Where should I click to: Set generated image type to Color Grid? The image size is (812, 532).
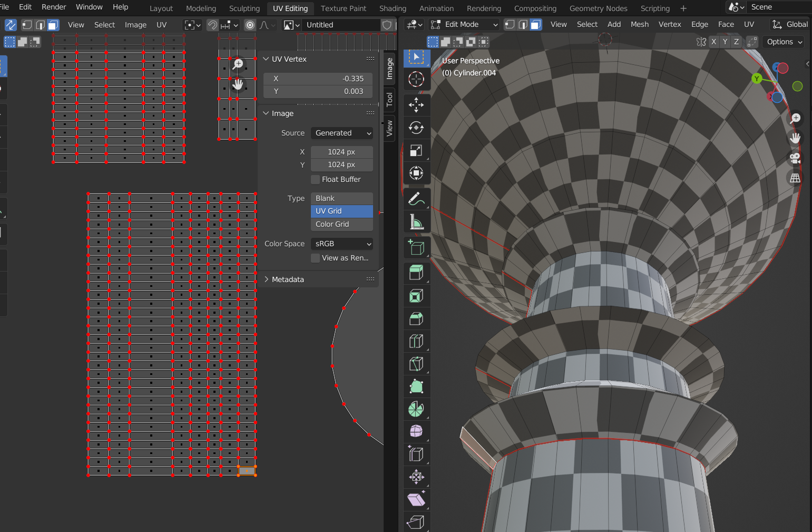point(342,224)
